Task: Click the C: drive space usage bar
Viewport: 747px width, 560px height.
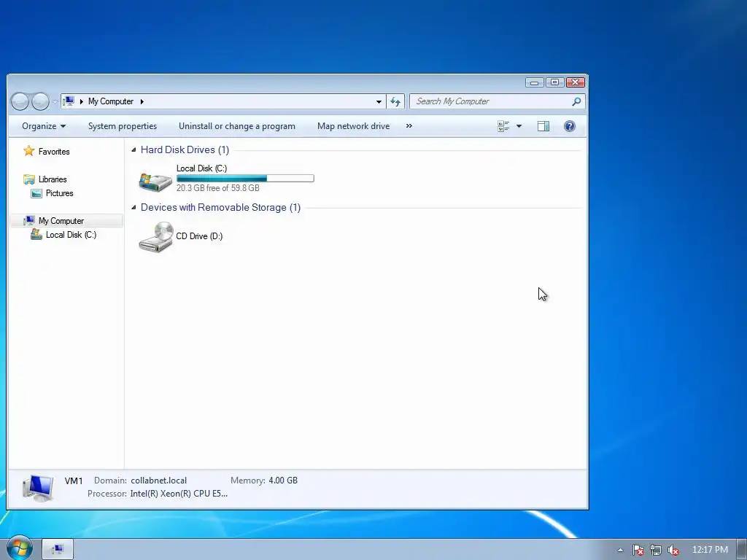Action: point(245,179)
